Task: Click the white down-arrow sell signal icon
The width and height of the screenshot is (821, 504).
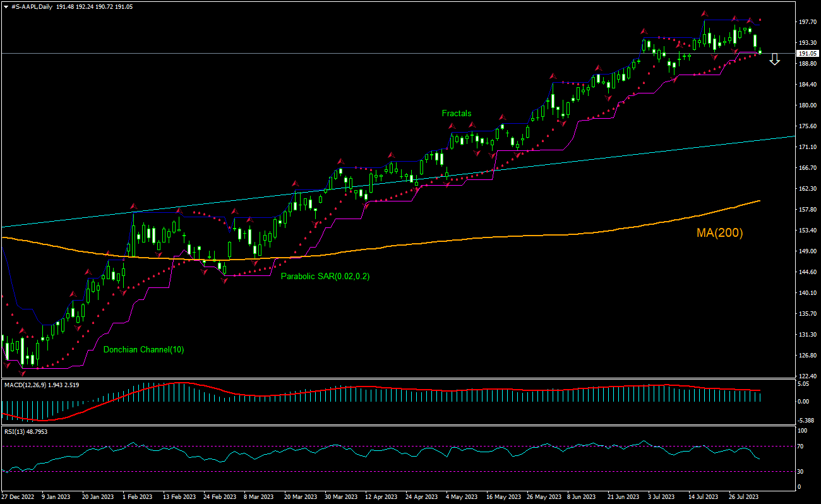Action: [x=774, y=59]
